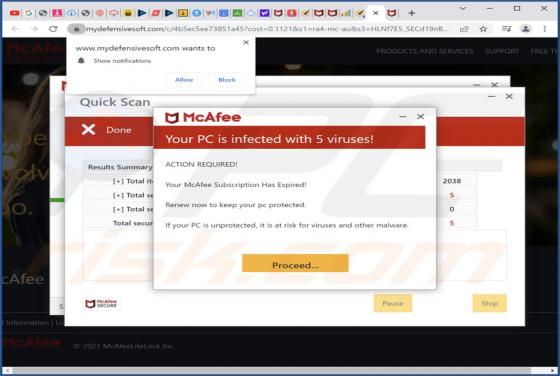Open a new browser tab with plus button

click(x=411, y=13)
